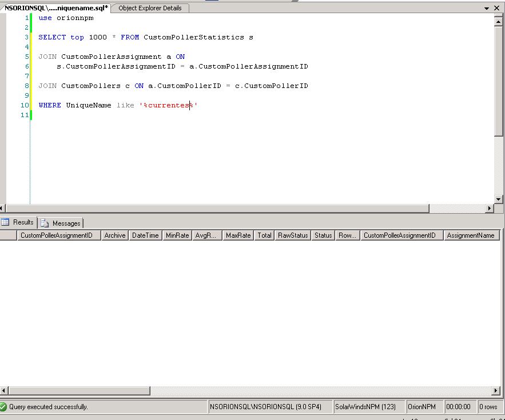Click the editor vertical scroll up arrow
Viewport: 505px width, 420px height.
tap(498, 22)
